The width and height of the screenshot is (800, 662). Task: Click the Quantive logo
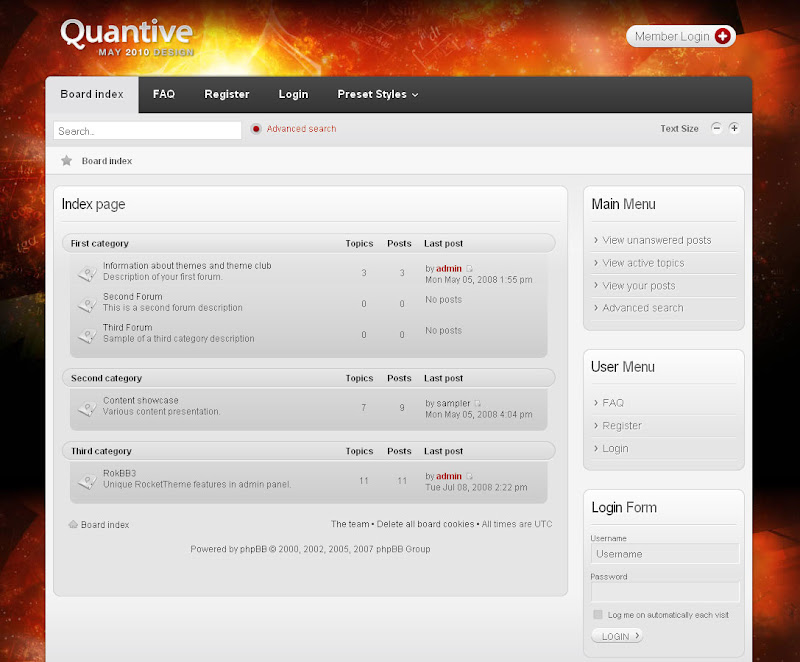point(127,37)
